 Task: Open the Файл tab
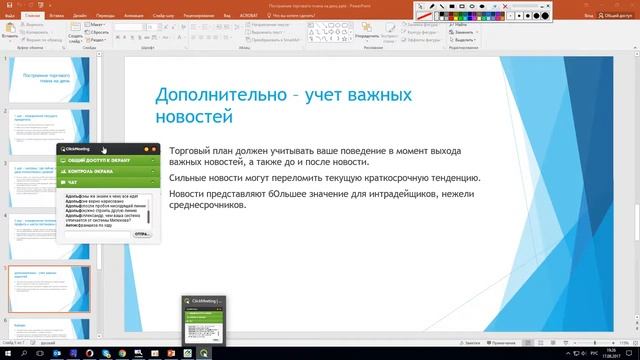(x=10, y=16)
